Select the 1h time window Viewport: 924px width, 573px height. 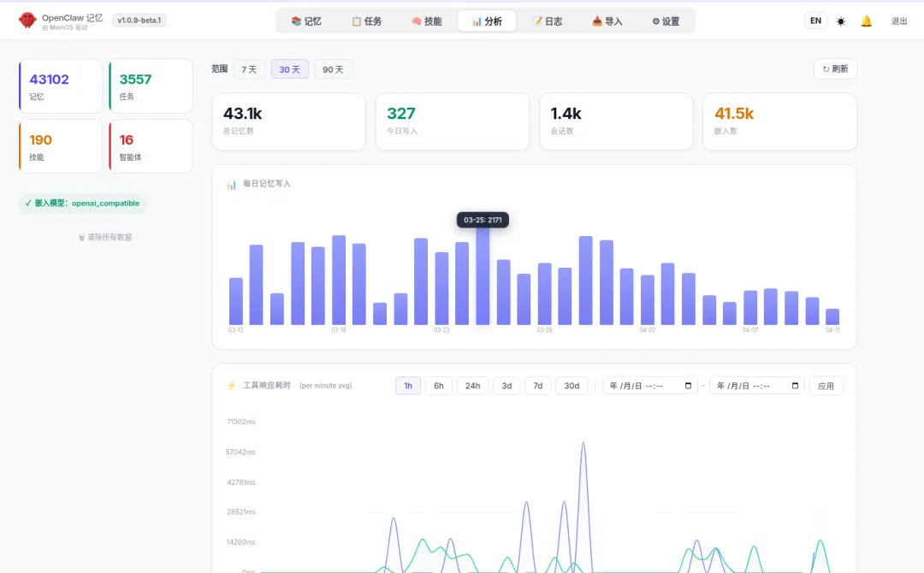click(x=408, y=386)
